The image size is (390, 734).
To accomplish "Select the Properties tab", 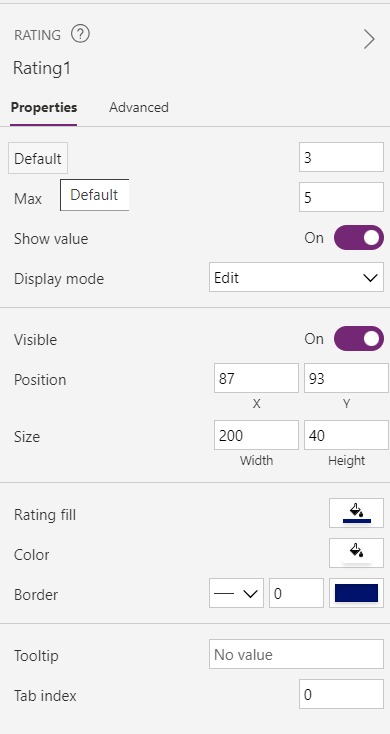I will click(44, 107).
